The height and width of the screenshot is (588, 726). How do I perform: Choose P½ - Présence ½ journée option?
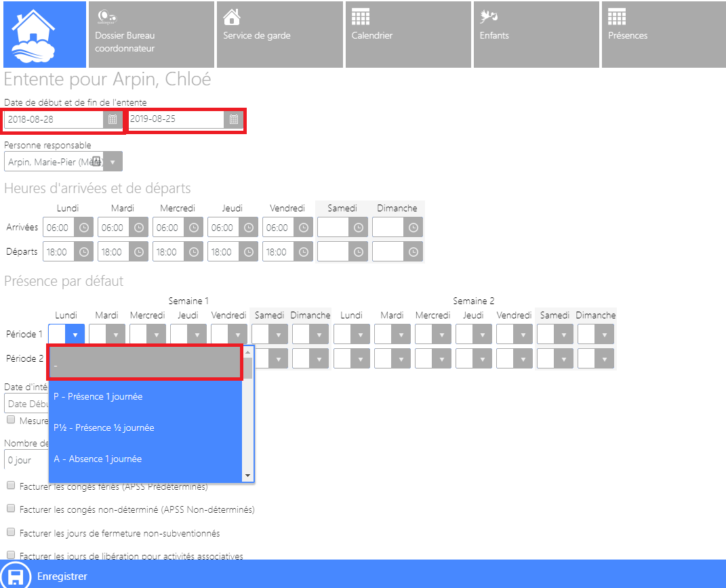coord(145,428)
